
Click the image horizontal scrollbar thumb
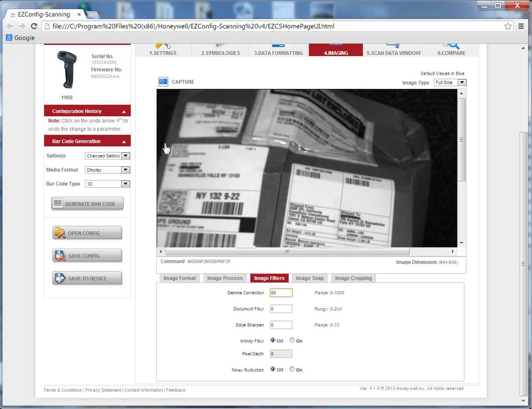(288, 251)
